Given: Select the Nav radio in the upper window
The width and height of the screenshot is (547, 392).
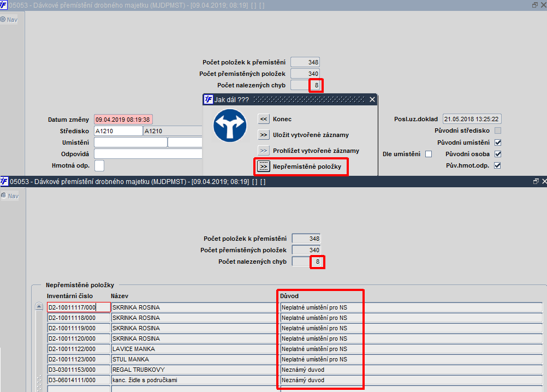Looking at the screenshot, I should point(3,20).
